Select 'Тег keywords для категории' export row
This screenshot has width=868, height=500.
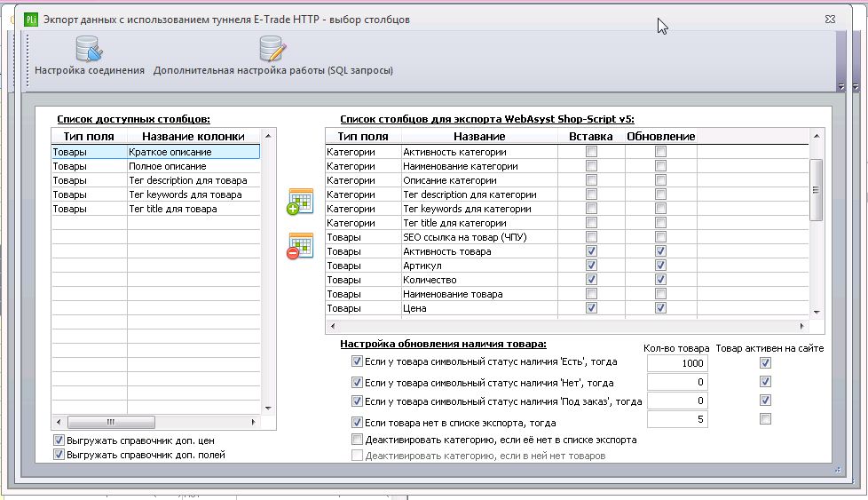(x=567, y=209)
